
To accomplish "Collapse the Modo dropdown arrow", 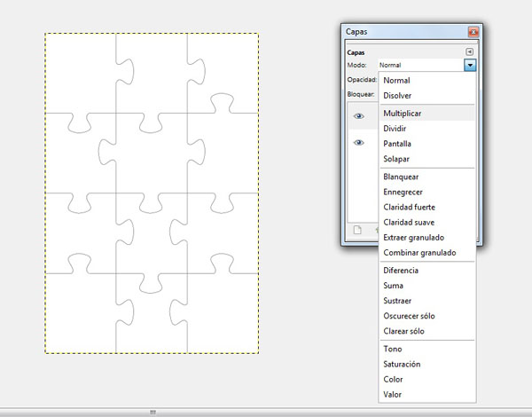I will 470,65.
